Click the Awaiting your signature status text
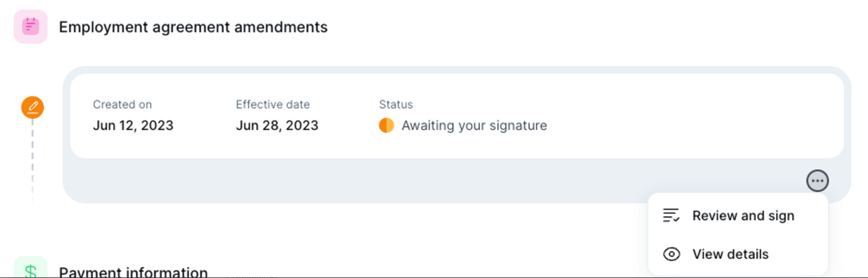Screen dimensions: 868x278 pos(474,126)
